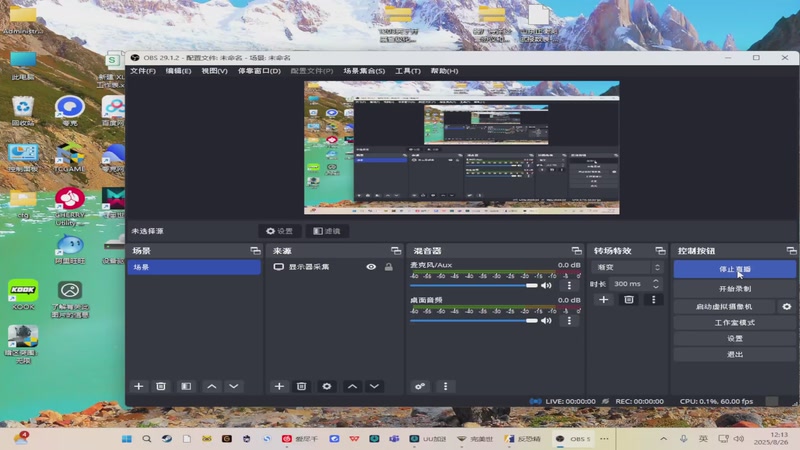Open the 场景集合(S) menu
800x450 pixels.
click(364, 71)
